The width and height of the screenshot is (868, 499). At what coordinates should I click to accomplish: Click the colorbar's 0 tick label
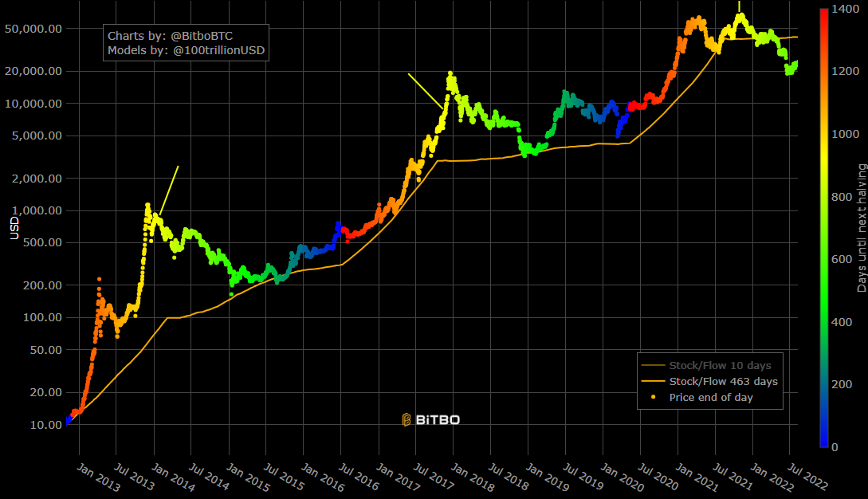click(835, 447)
